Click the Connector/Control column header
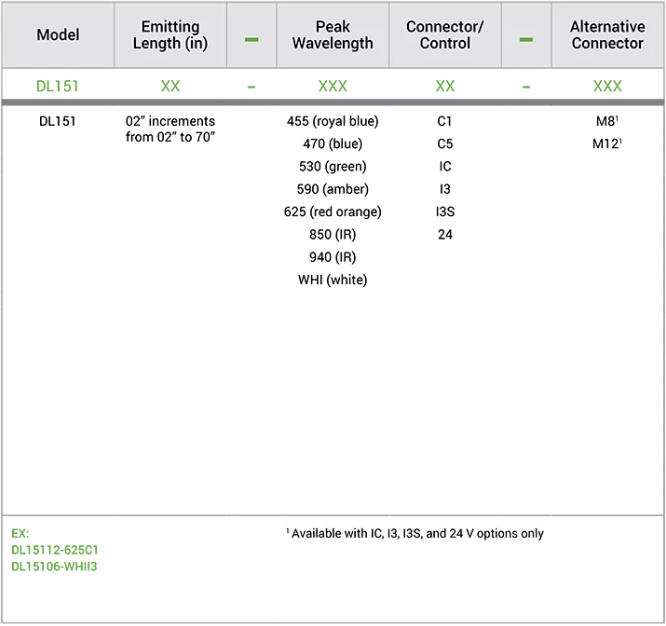The image size is (666, 626). (x=445, y=35)
